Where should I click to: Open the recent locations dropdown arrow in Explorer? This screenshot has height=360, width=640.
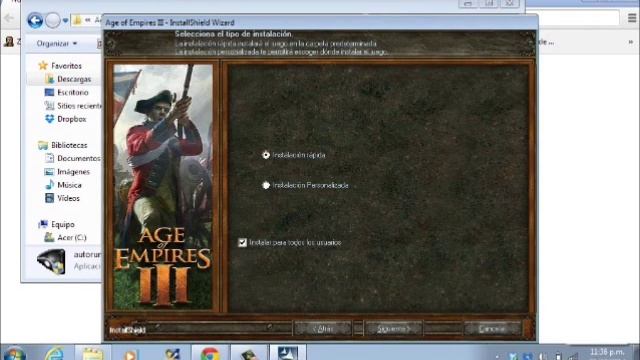(x=65, y=20)
